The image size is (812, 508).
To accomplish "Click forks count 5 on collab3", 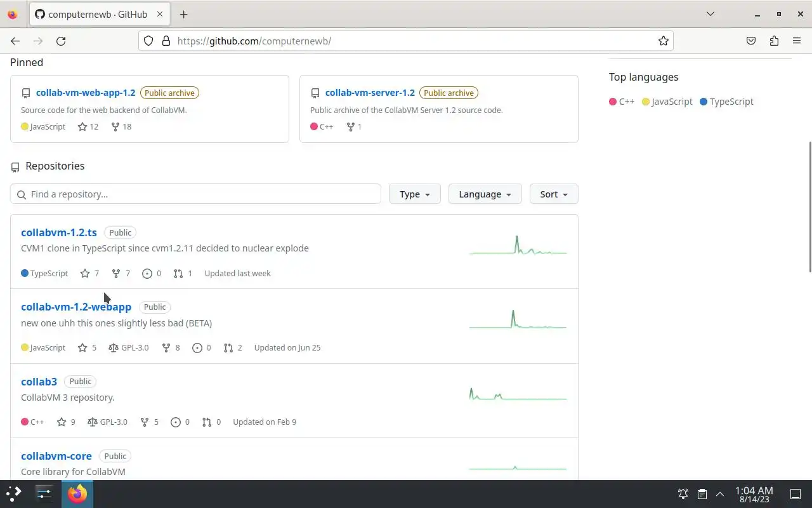I will pyautogui.click(x=149, y=422).
